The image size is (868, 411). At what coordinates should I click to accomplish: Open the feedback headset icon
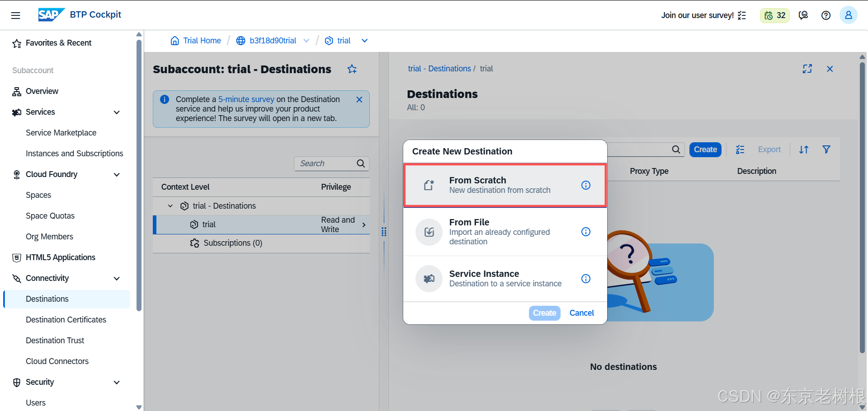803,15
